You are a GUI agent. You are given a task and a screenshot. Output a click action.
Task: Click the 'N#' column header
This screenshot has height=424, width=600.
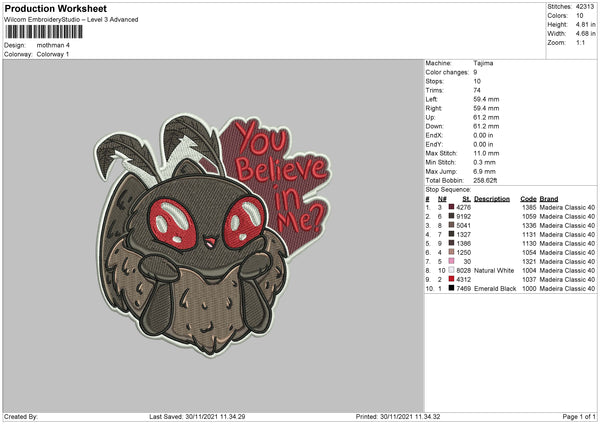(x=442, y=199)
